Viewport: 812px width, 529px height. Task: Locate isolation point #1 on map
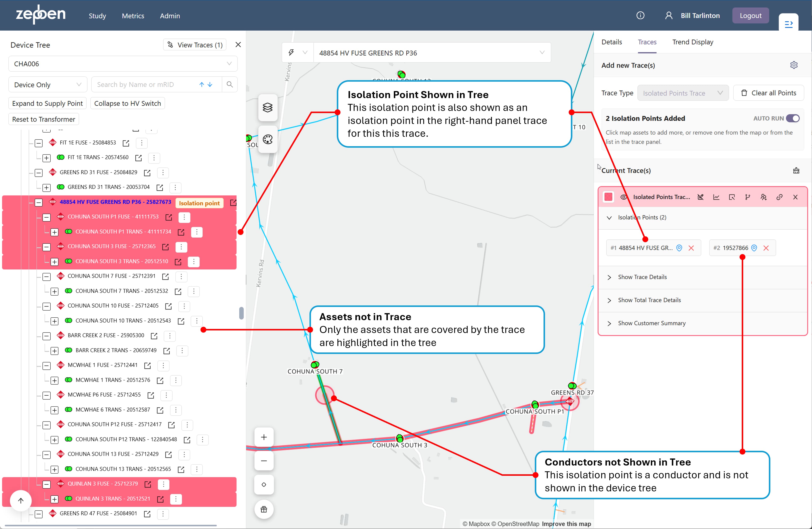point(679,248)
